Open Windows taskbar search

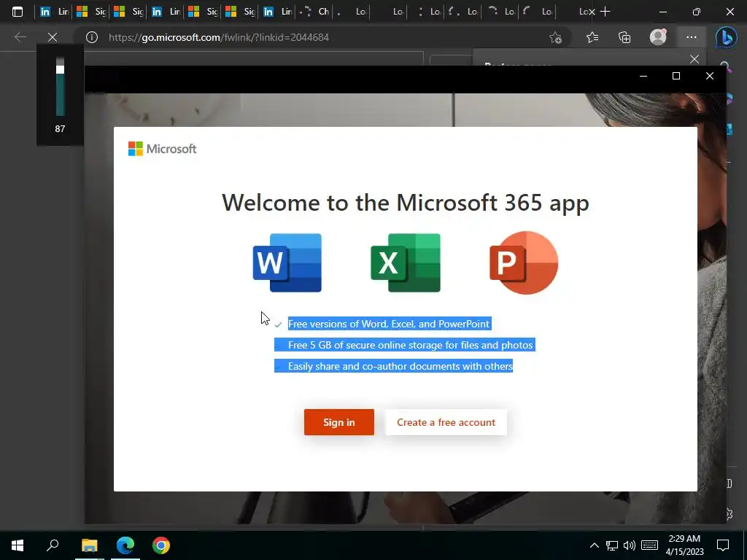click(x=53, y=545)
